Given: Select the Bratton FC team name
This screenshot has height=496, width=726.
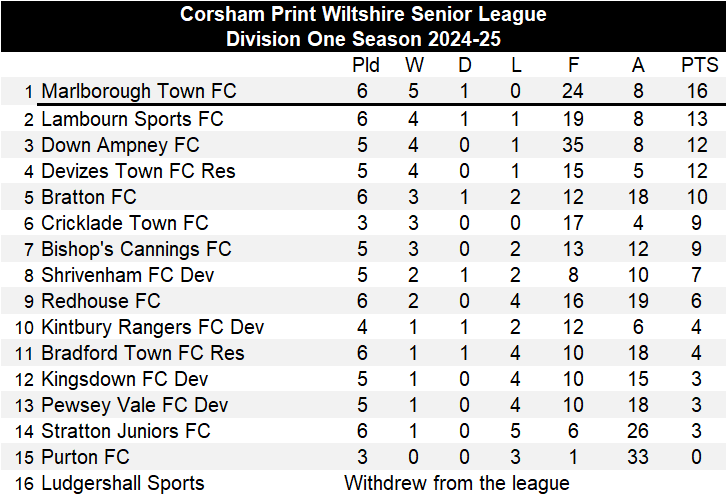Looking at the screenshot, I should point(89,197).
